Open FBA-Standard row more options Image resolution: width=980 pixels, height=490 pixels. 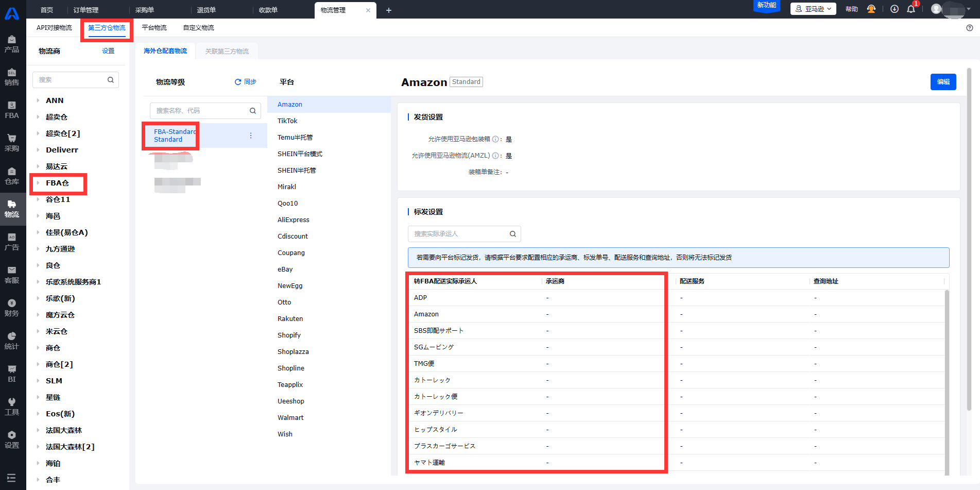251,136
